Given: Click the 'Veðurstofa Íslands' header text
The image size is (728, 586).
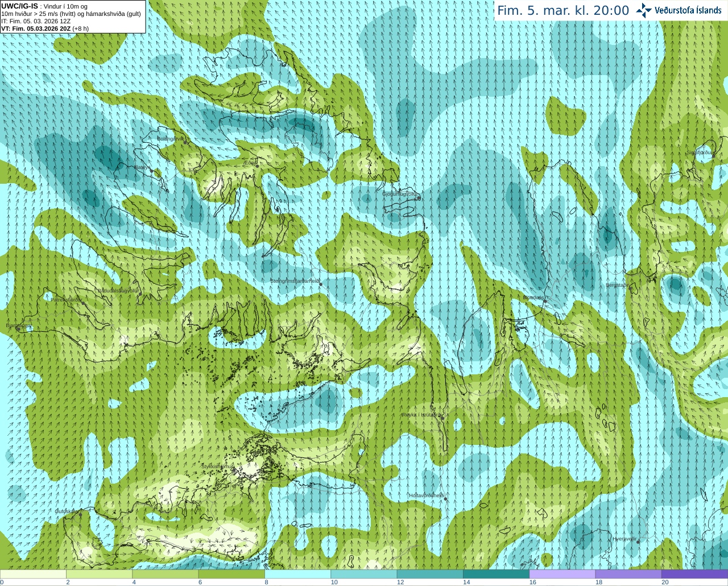Looking at the screenshot, I should pyautogui.click(x=688, y=10).
